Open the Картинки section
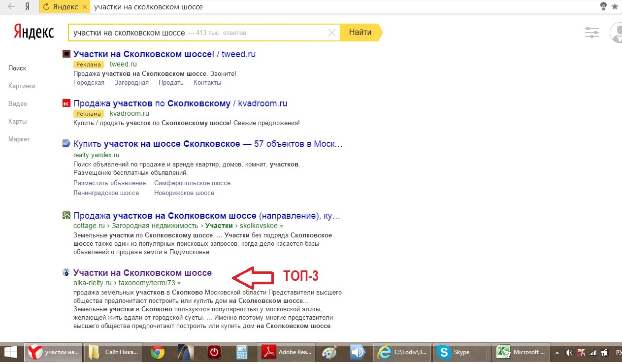622x364 pixels. click(22, 86)
